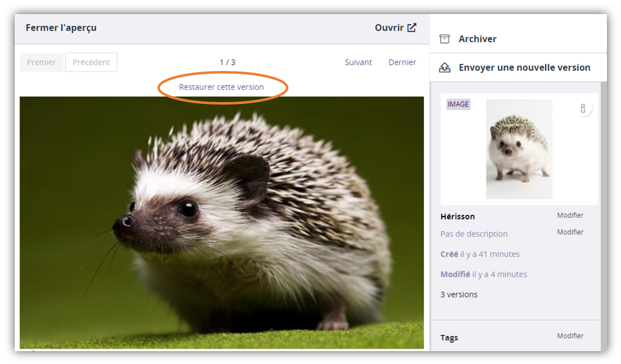Click Modifier next to Pas de description
This screenshot has width=621, height=364.
(570, 232)
